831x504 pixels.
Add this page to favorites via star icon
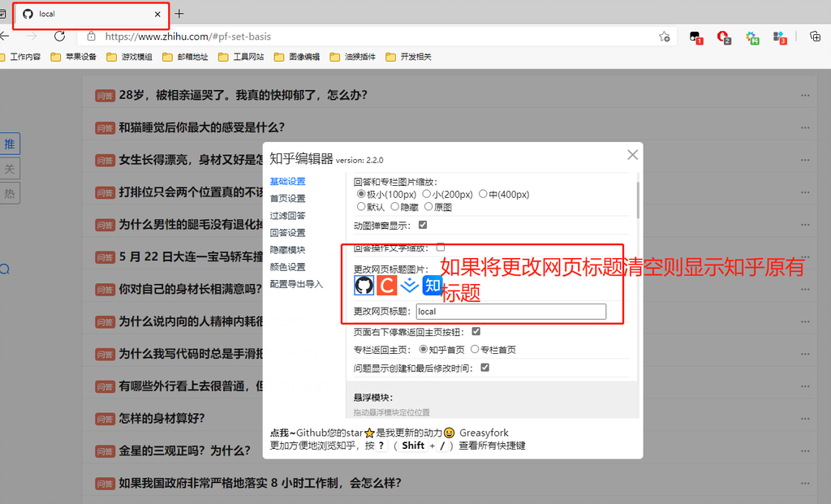(x=664, y=37)
